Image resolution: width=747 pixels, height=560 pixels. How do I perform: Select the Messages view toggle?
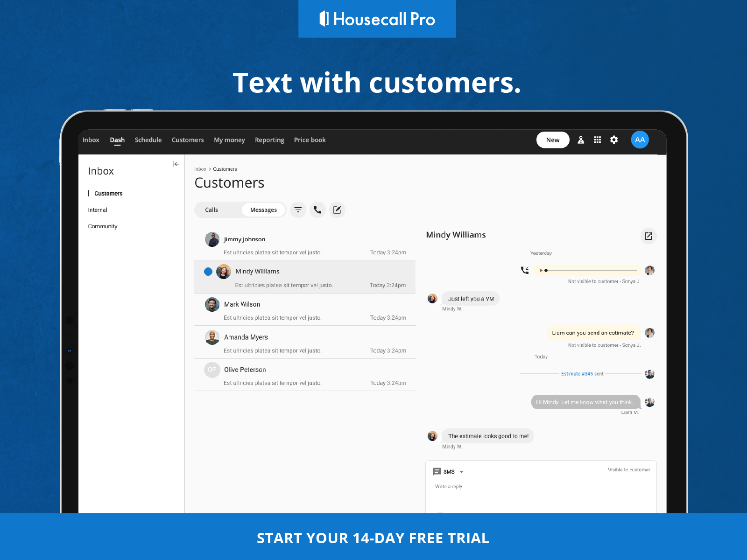[x=263, y=210]
